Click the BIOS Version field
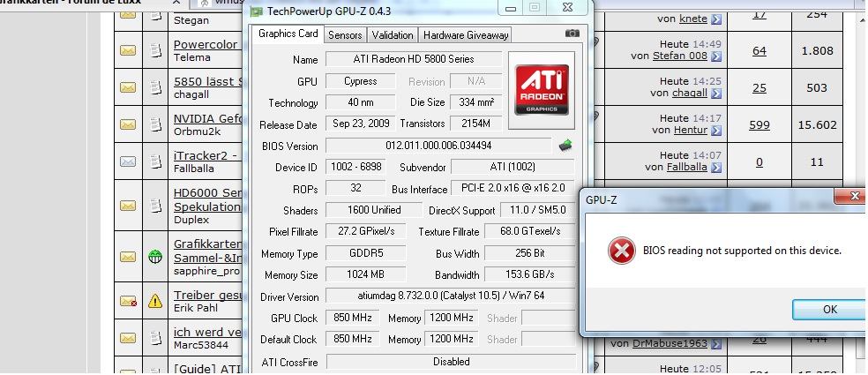 [438, 146]
